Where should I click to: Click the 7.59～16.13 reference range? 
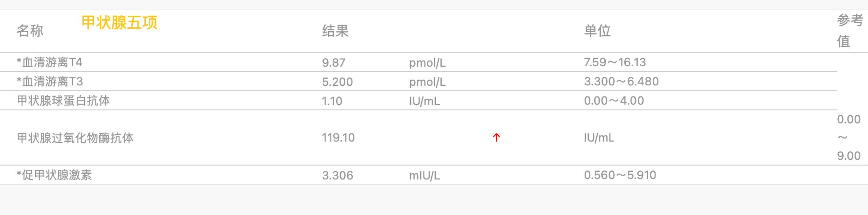(x=615, y=62)
